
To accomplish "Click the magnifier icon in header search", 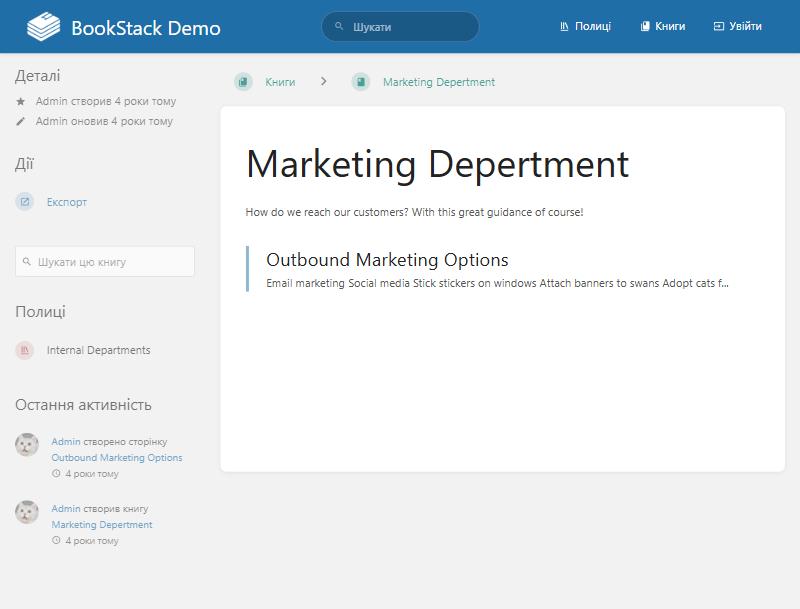I will click(339, 26).
